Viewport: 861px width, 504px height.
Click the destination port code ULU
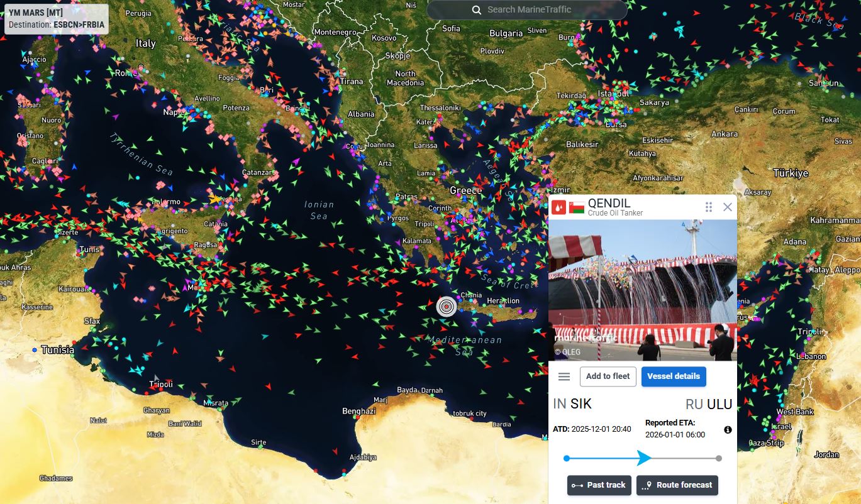click(x=719, y=404)
